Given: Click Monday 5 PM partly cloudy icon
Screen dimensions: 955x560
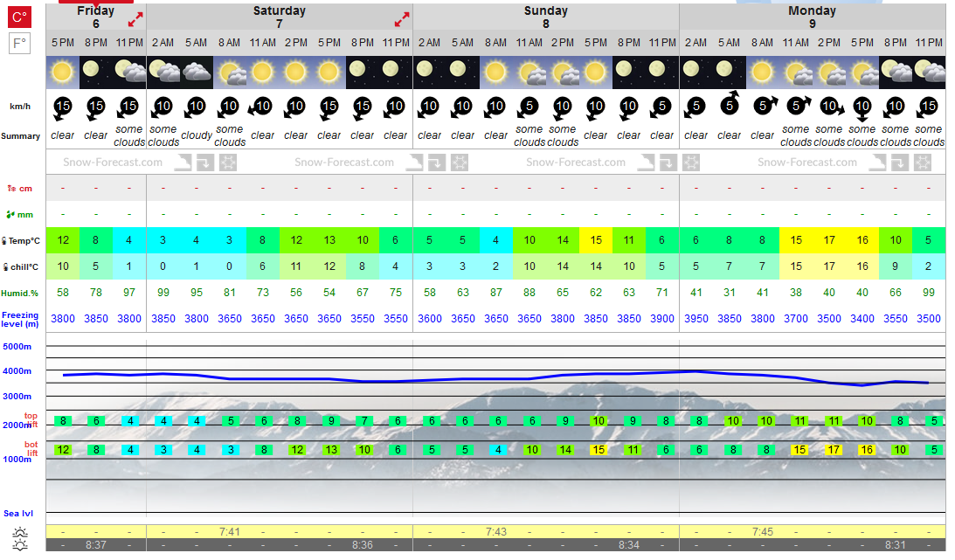Looking at the screenshot, I should [x=862, y=73].
